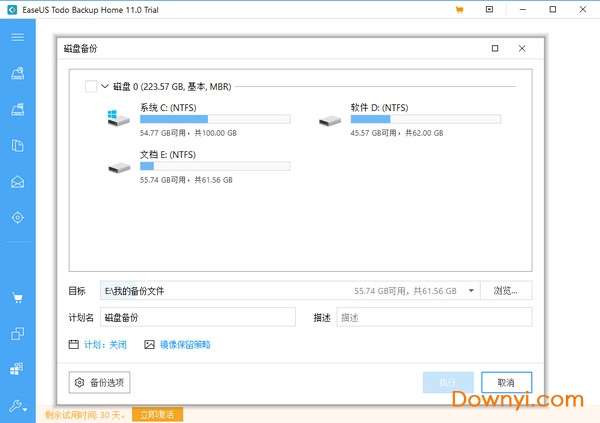Click the disabled execute button
600x423 pixels.
tap(448, 382)
